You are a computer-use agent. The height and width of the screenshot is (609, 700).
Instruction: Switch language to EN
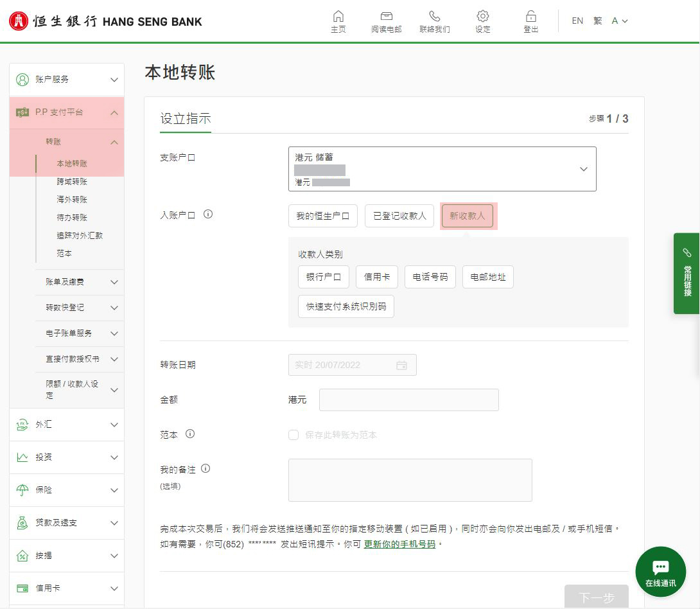click(577, 21)
